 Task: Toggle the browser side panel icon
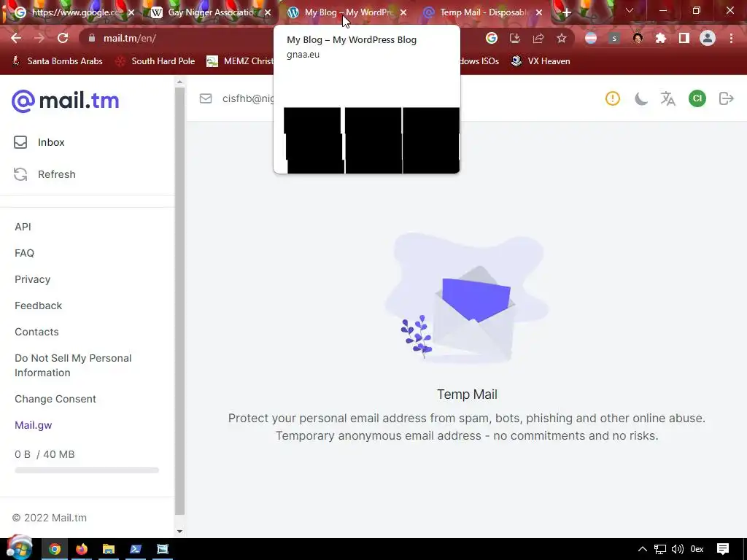click(x=684, y=38)
